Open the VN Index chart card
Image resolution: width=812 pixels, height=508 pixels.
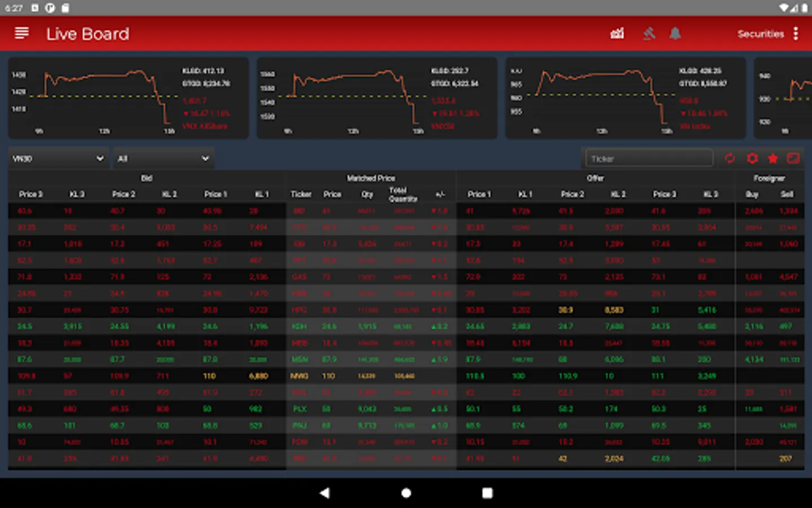(x=625, y=98)
